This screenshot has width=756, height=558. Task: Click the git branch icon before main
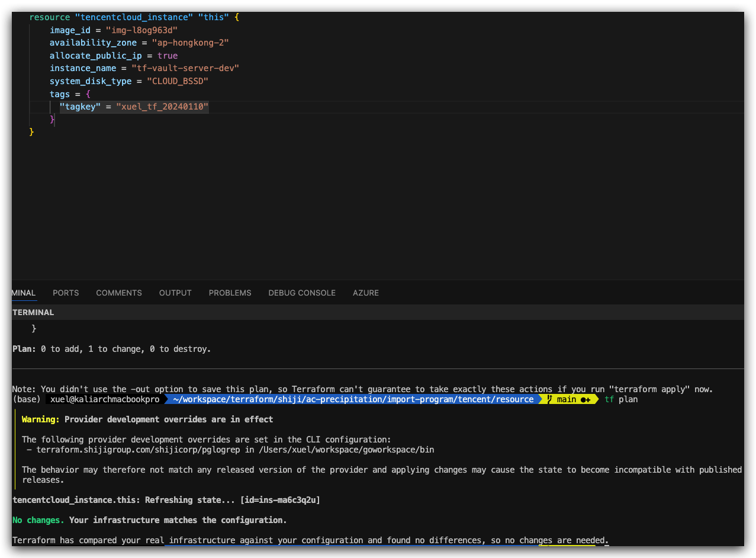point(549,400)
